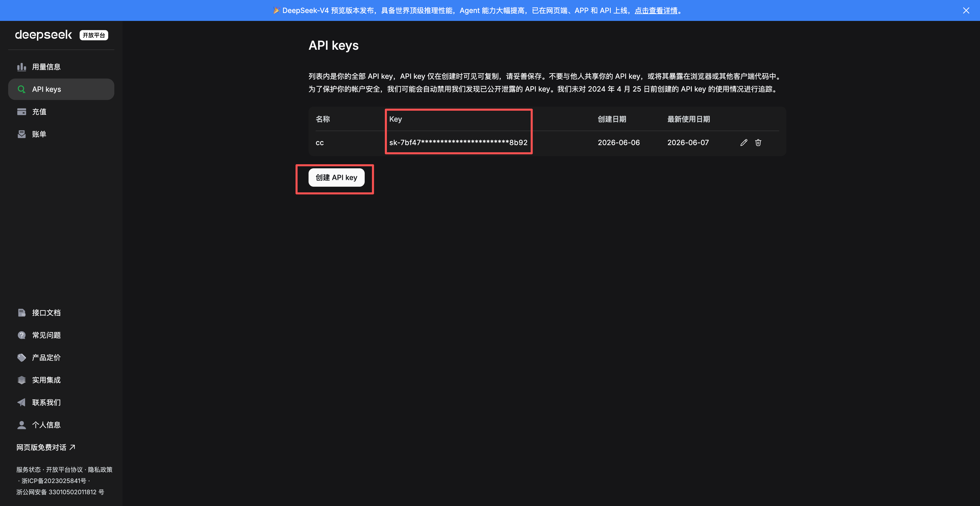Click the trash delete icon for key cc
The width and height of the screenshot is (980, 506).
758,143
